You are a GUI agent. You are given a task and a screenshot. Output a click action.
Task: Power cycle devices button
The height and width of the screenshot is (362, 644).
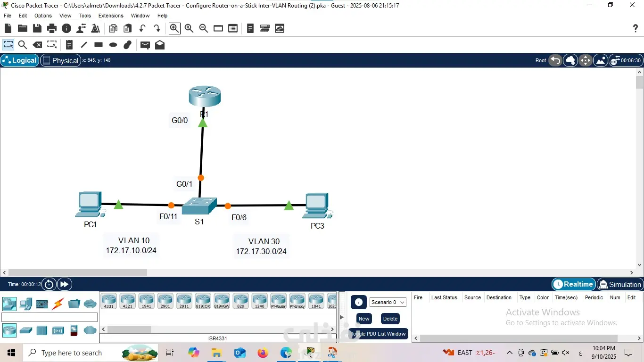[x=49, y=284]
